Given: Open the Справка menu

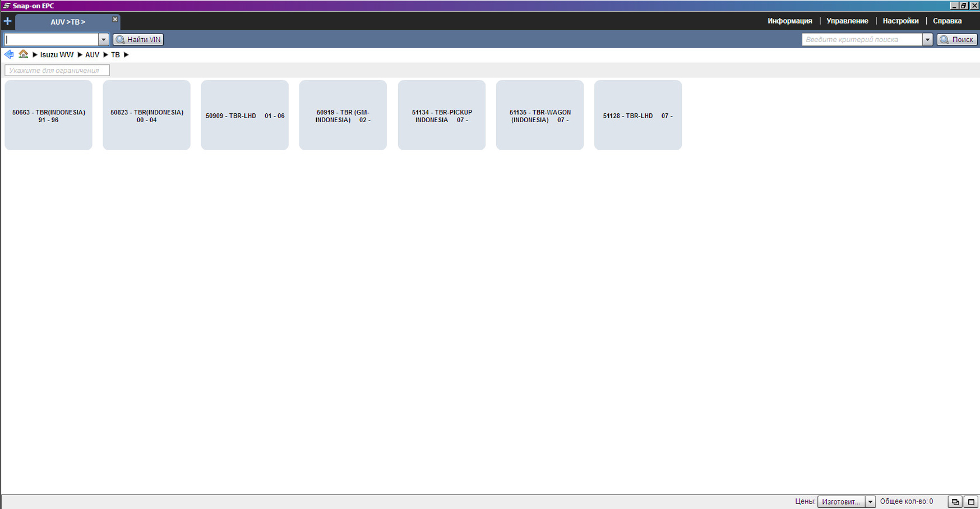Looking at the screenshot, I should pos(947,21).
